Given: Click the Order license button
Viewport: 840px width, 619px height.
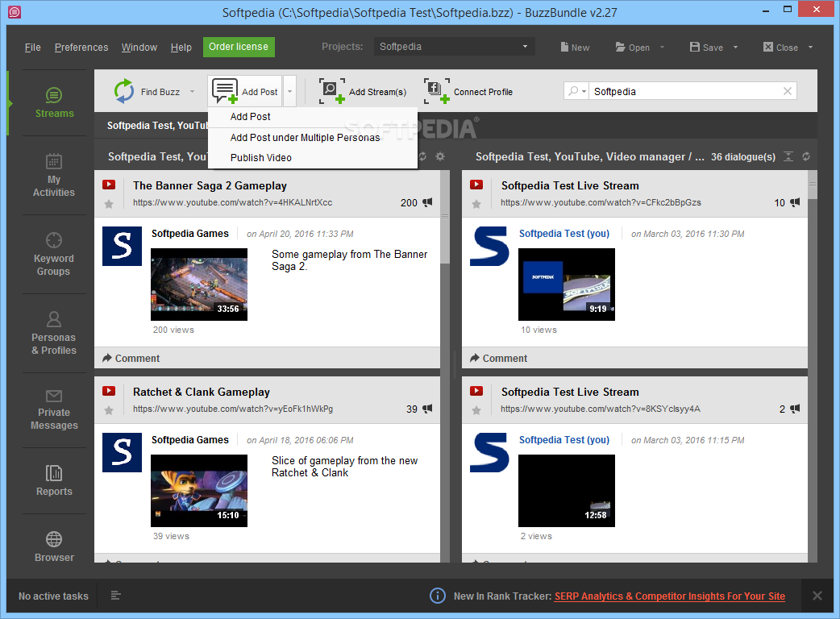Looking at the screenshot, I should (x=239, y=47).
